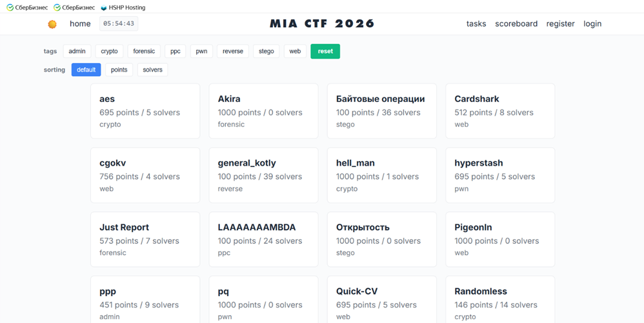Open the PigeonIn task card

point(500,239)
